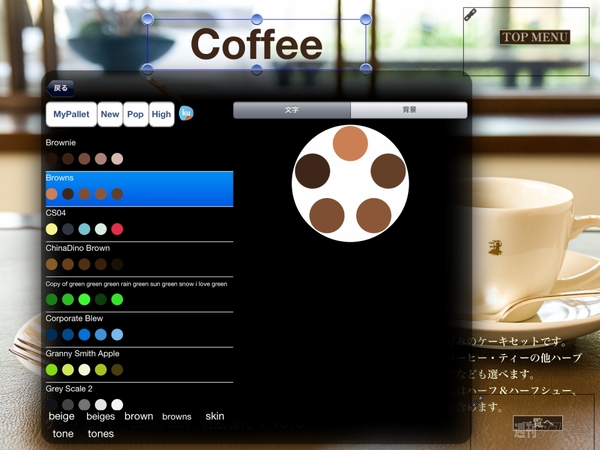Click the TOP MENU button

(x=535, y=37)
